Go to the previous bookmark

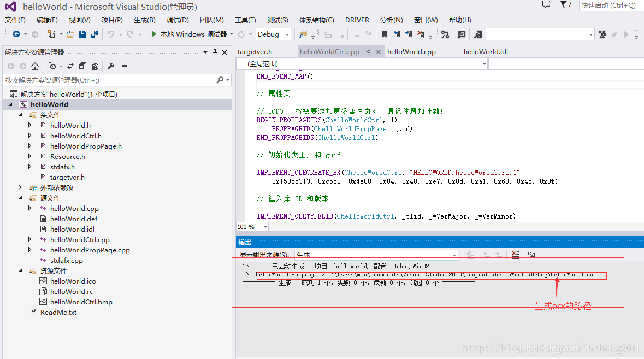pyautogui.click(x=397, y=34)
